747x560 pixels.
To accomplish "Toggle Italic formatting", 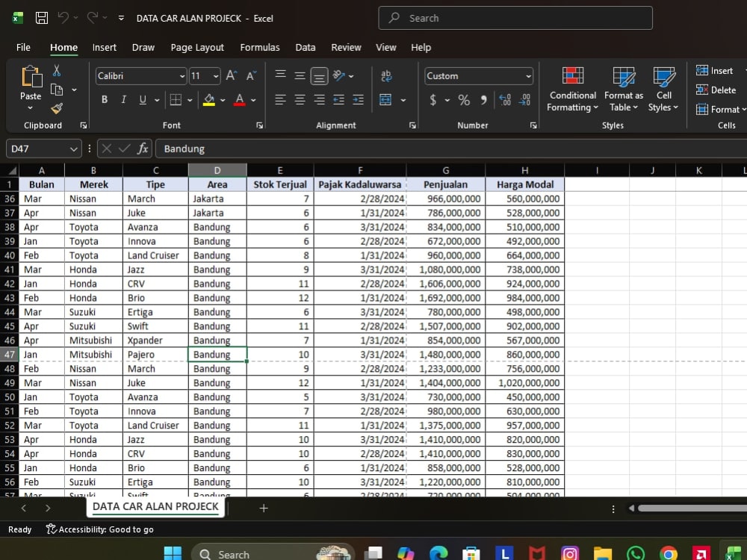I will [x=123, y=99].
